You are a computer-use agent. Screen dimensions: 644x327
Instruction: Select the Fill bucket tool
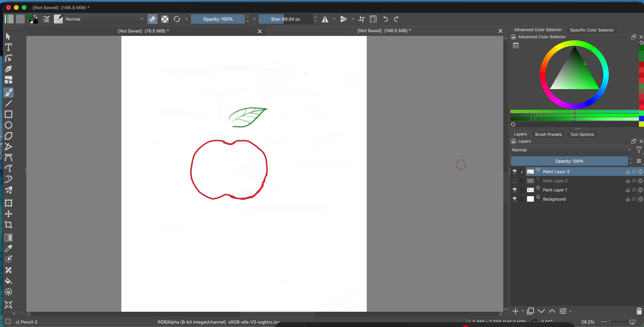point(8,281)
